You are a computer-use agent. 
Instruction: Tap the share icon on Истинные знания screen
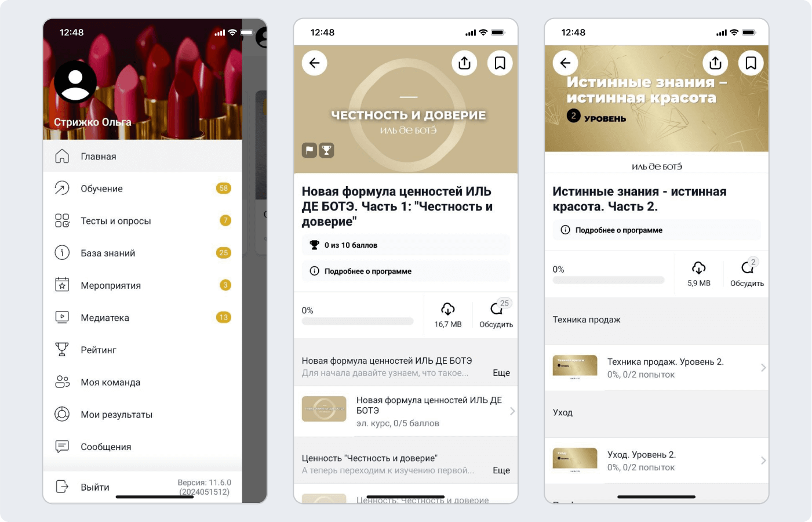coord(715,63)
